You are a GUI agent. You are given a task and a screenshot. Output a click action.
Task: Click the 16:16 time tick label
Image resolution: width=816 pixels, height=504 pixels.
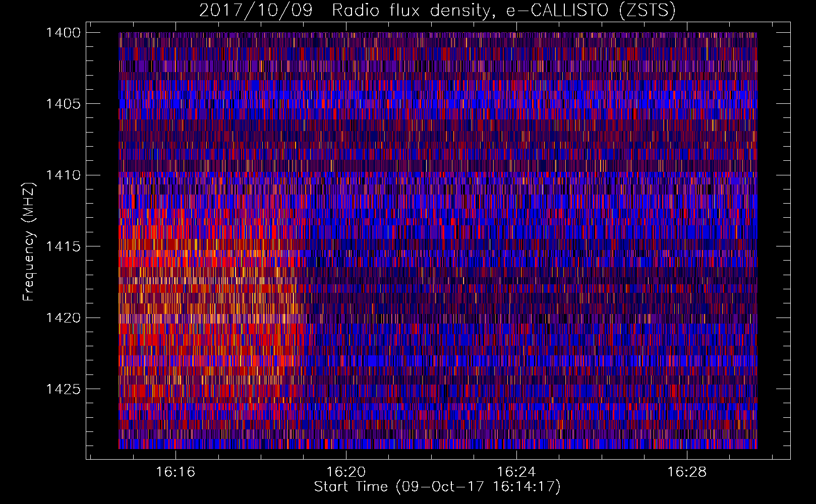(176, 472)
